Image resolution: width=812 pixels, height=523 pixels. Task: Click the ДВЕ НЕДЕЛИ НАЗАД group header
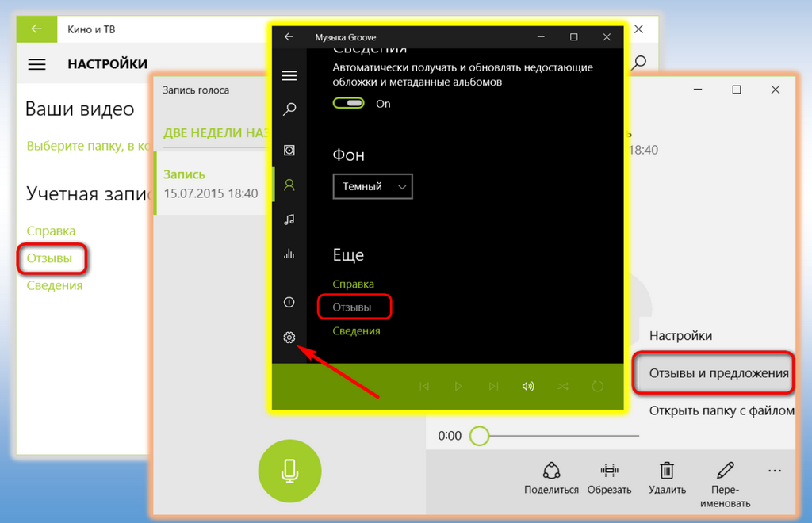click(x=216, y=133)
